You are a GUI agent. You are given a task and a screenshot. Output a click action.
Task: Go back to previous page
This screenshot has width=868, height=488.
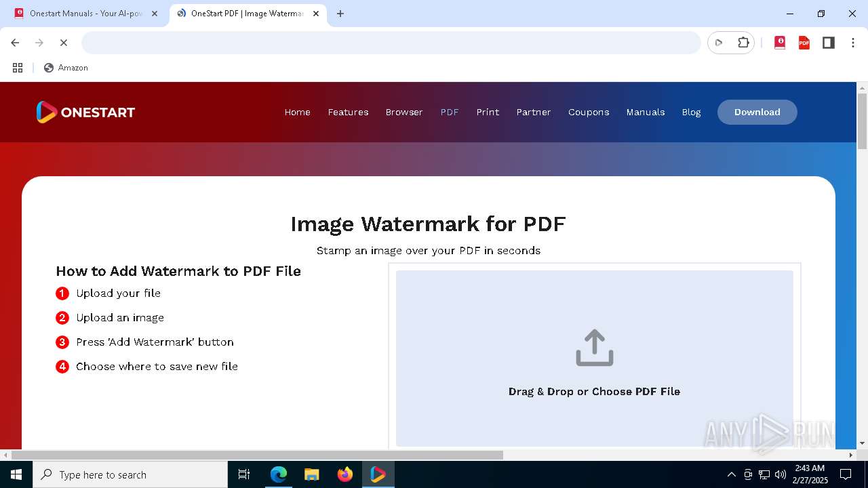[15, 43]
